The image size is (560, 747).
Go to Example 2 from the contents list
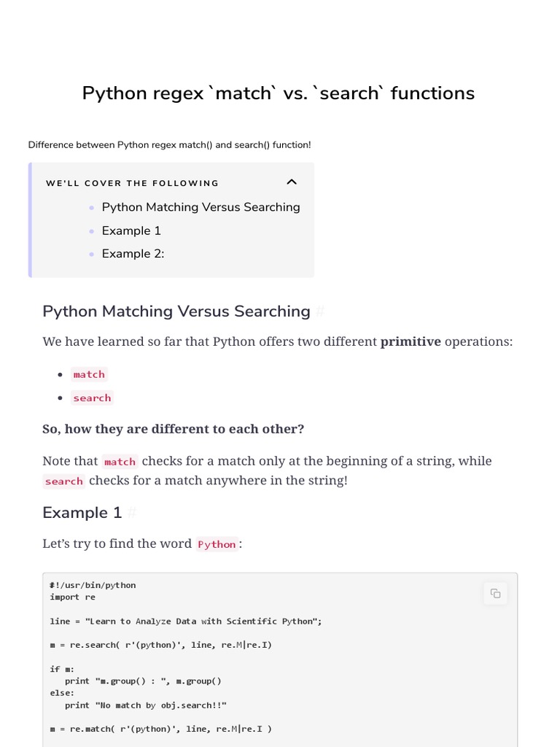point(133,254)
